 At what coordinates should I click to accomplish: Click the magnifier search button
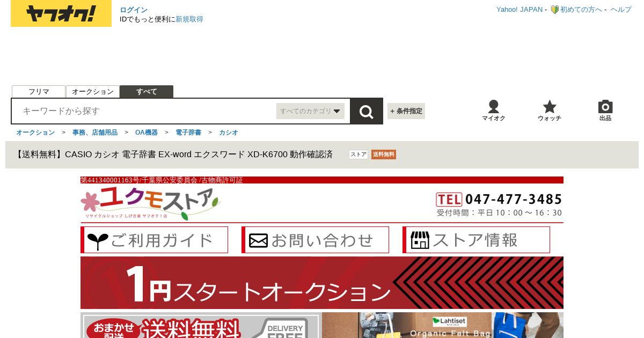[367, 111]
